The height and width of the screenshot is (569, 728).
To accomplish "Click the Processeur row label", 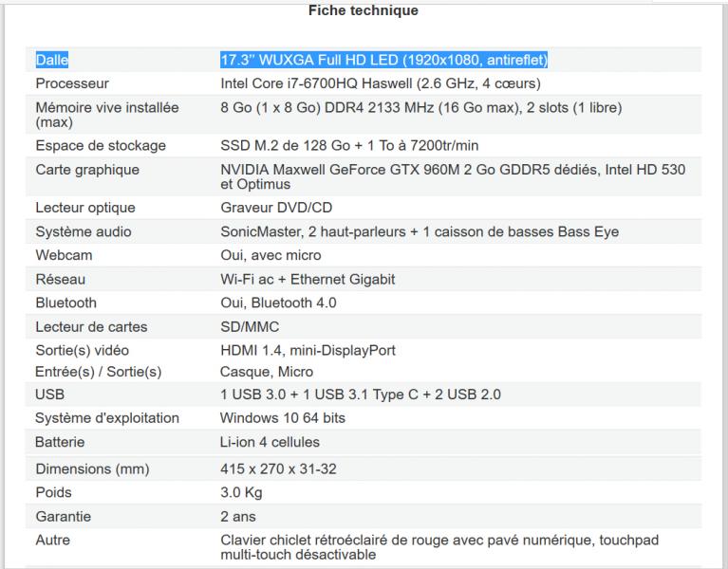I will tap(72, 83).
